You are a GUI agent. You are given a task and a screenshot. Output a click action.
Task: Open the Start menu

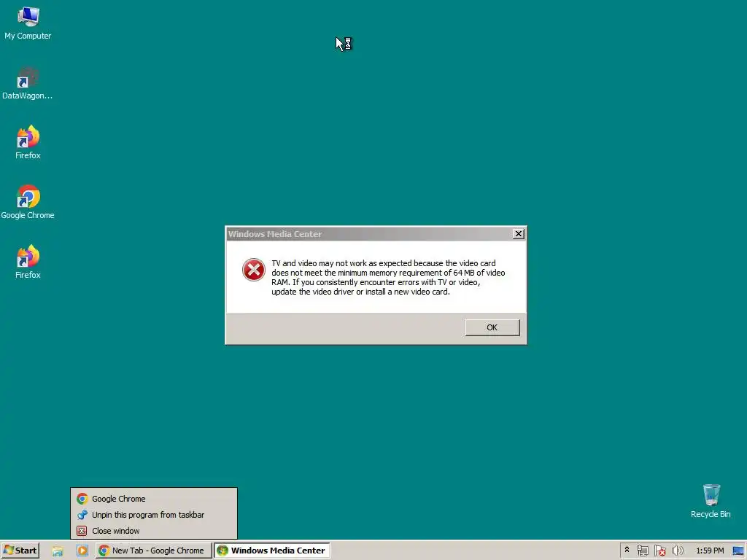20,551
